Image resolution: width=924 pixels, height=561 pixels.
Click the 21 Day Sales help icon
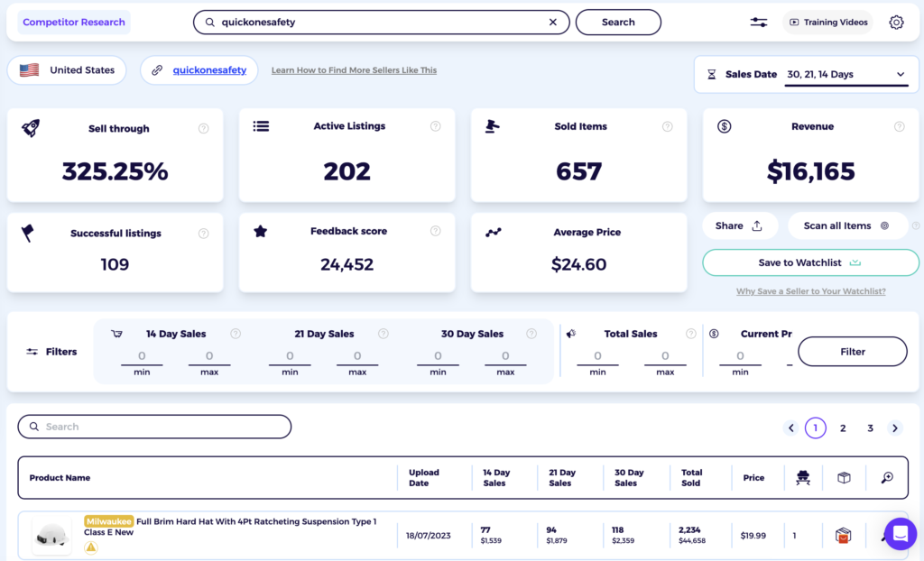(383, 334)
